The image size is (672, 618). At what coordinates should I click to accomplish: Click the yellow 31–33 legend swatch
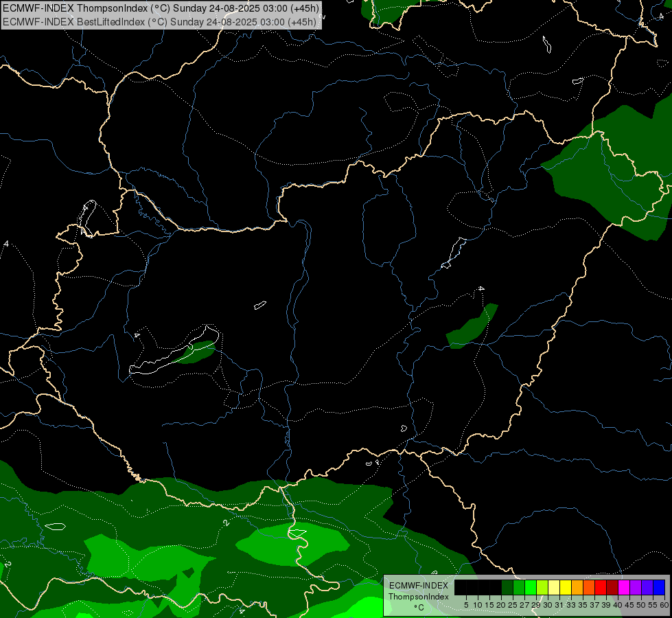(566, 587)
